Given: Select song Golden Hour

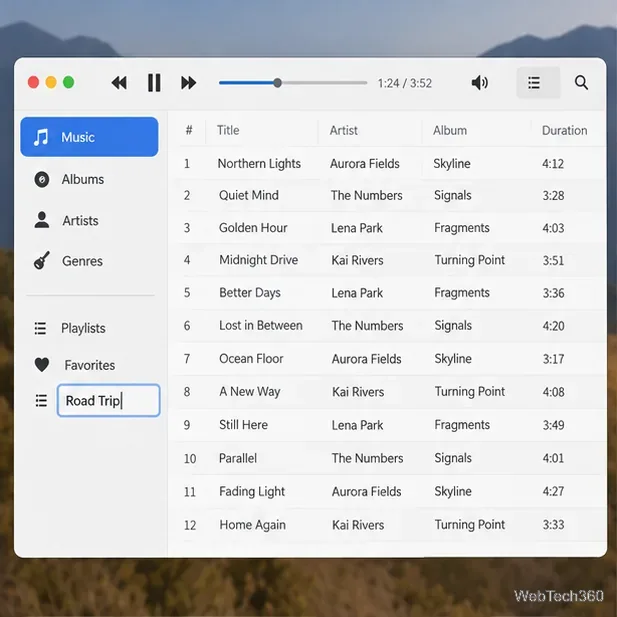Looking at the screenshot, I should click(x=253, y=228).
